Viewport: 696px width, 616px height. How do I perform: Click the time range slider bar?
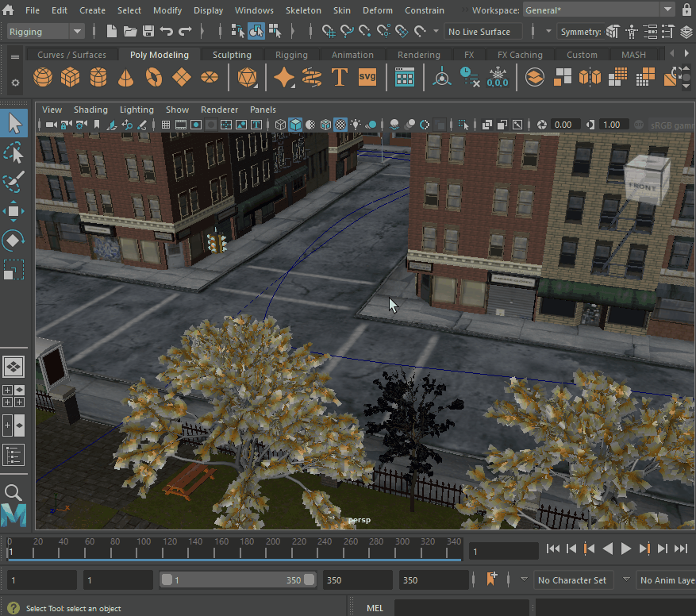pos(238,580)
